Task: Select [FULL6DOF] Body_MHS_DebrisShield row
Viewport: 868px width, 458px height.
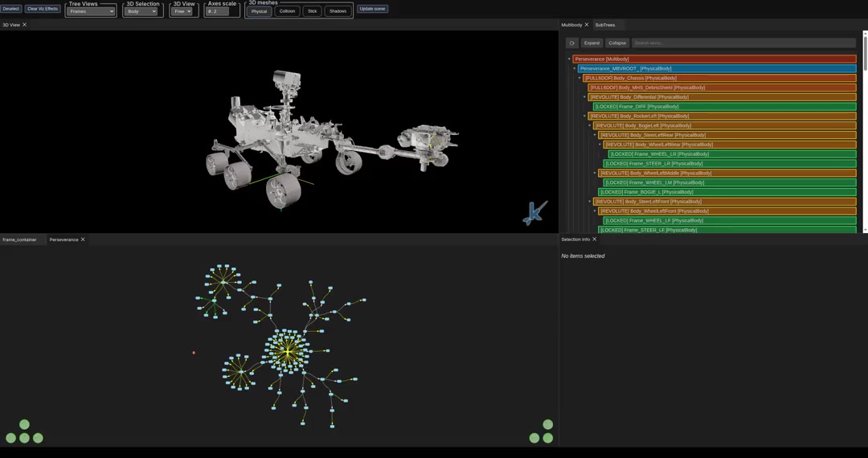Action: pos(722,88)
